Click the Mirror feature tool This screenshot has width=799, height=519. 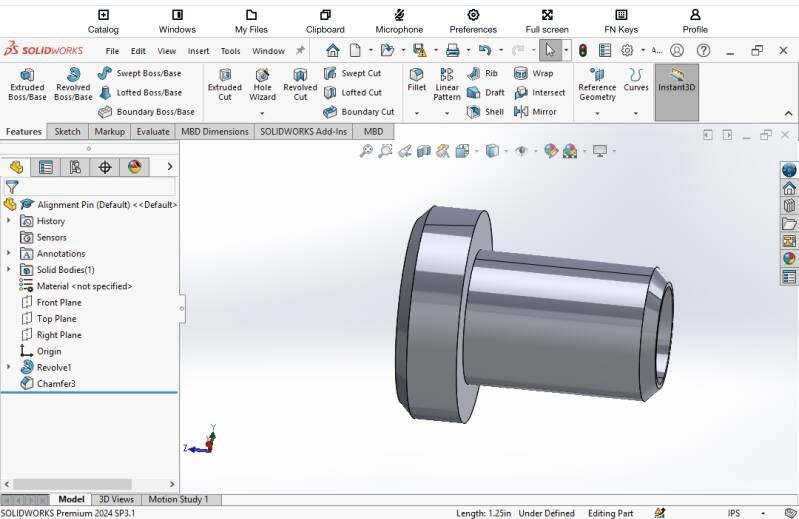(x=535, y=112)
